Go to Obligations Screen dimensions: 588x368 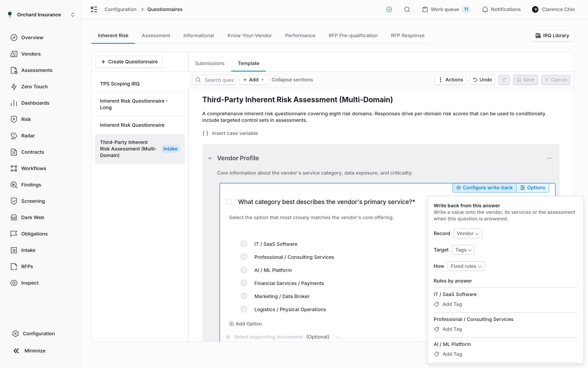29,234
